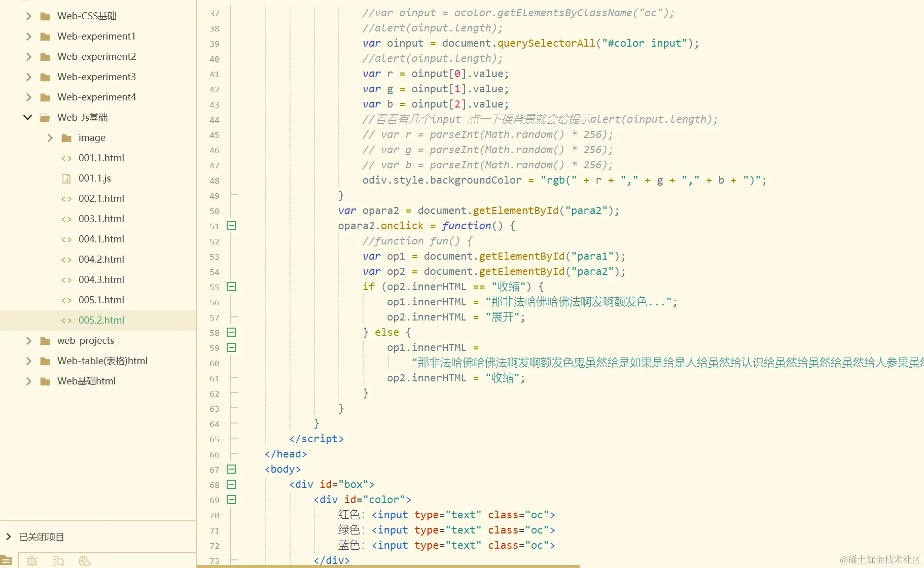Click 蓝色 input tag on line 72
Image resolution: width=924 pixels, height=568 pixels.
point(464,545)
